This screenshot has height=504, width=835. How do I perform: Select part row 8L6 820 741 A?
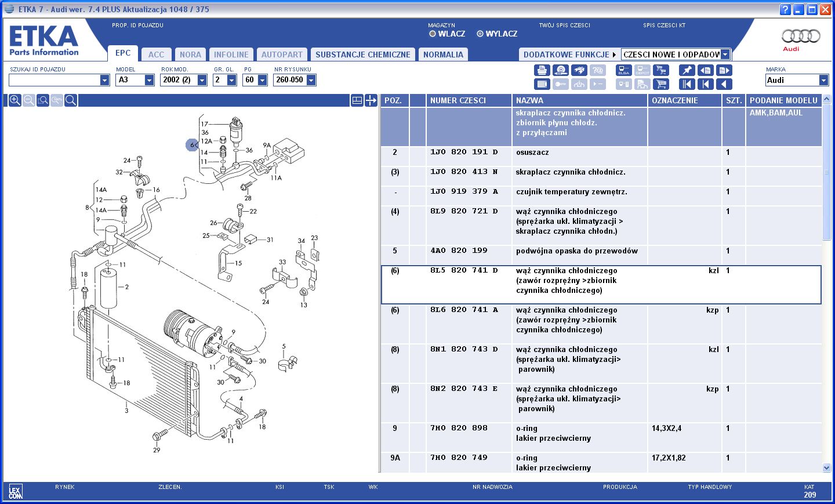601,324
